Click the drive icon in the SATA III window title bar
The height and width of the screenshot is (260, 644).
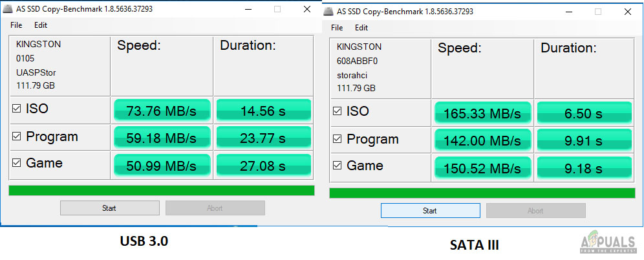click(x=328, y=12)
